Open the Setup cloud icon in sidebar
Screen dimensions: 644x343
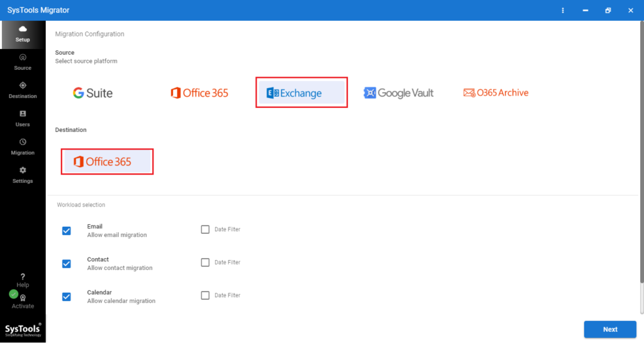pos(23,30)
